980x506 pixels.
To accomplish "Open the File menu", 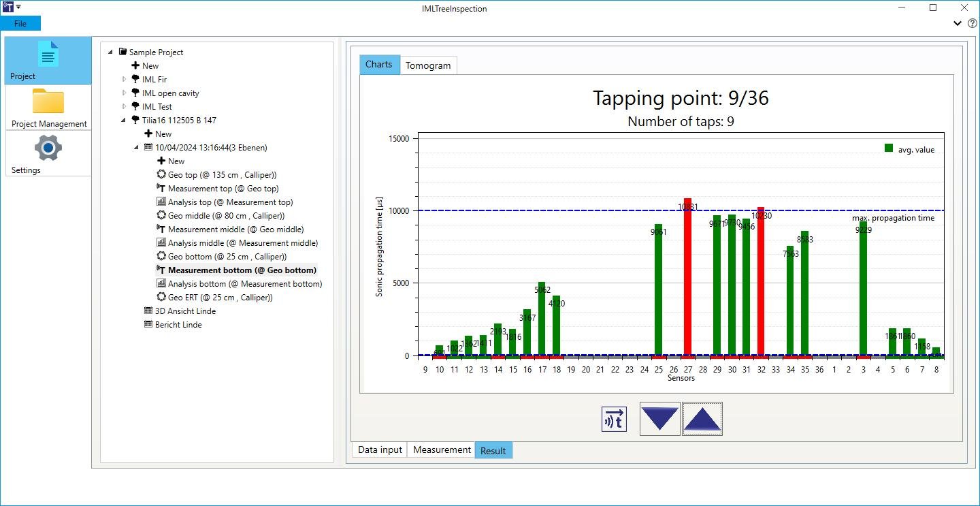I will coord(20,24).
